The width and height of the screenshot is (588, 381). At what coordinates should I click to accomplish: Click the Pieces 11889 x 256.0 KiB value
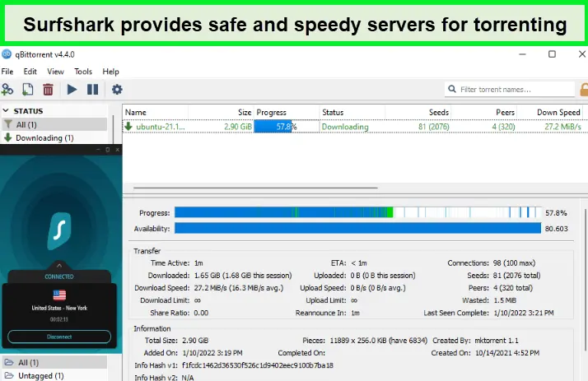click(378, 341)
